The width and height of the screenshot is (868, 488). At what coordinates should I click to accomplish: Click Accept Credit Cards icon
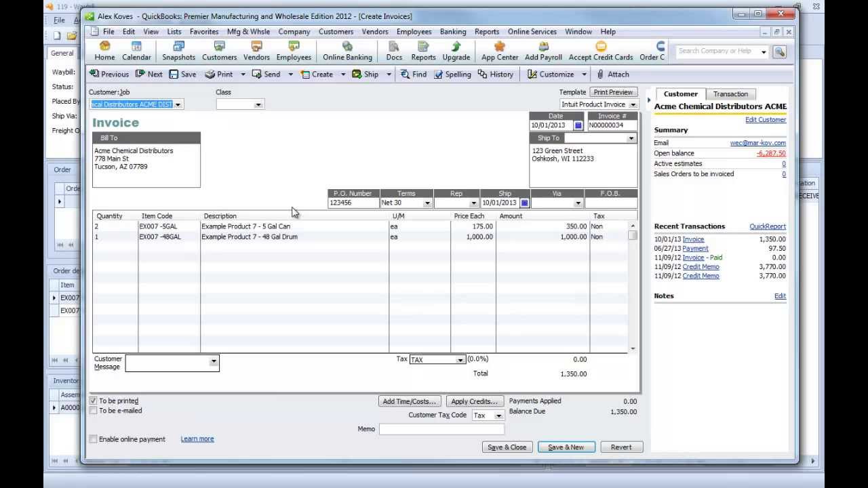click(x=601, y=51)
